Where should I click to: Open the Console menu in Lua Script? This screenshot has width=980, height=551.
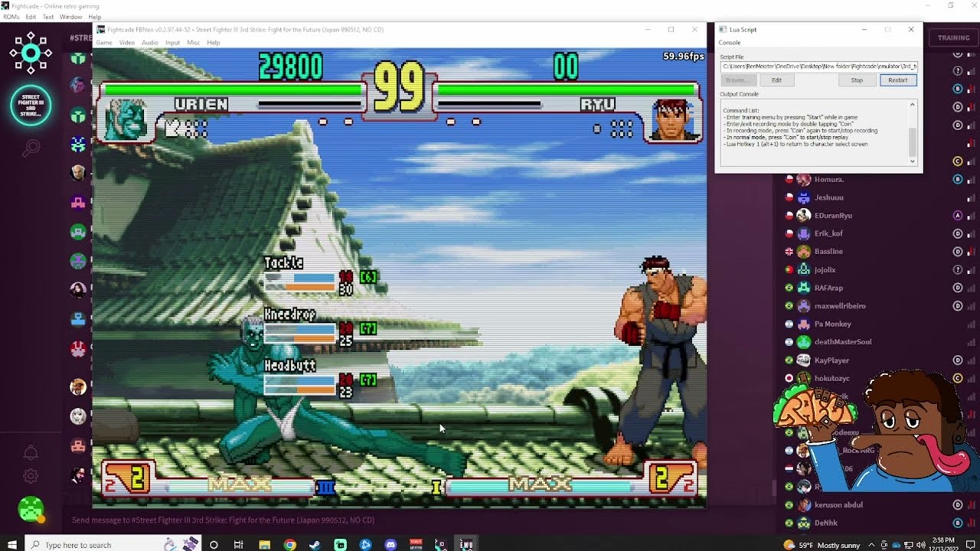pos(730,43)
